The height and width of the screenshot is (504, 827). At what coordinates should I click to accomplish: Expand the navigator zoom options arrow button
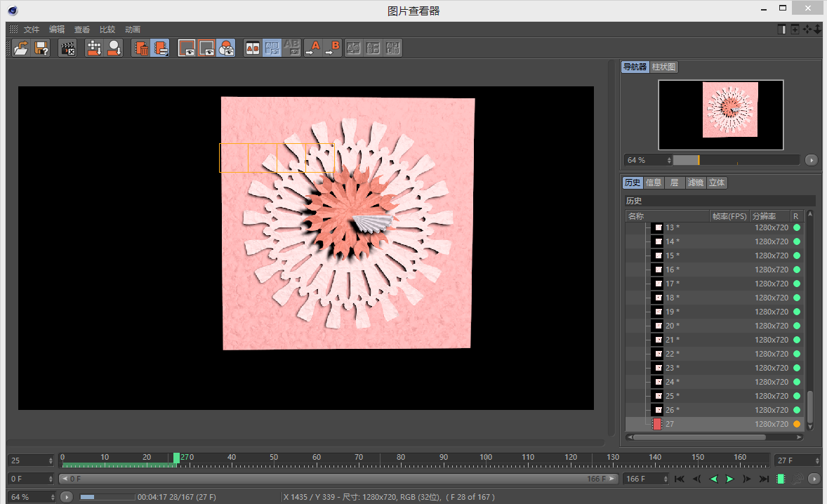pos(812,160)
